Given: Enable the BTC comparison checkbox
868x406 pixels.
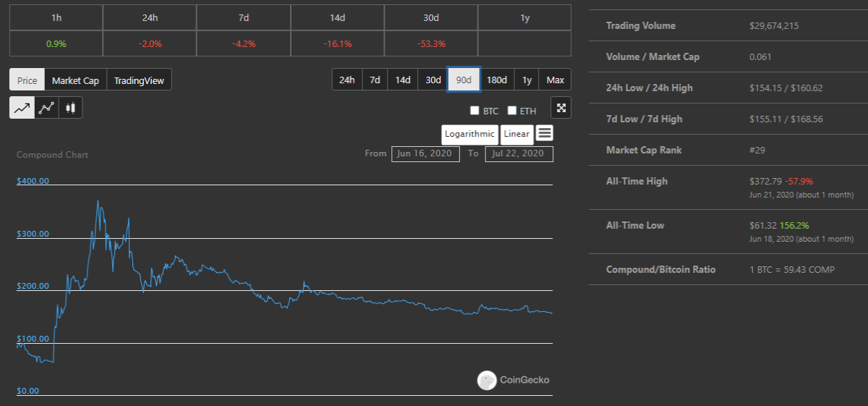Looking at the screenshot, I should [x=475, y=111].
